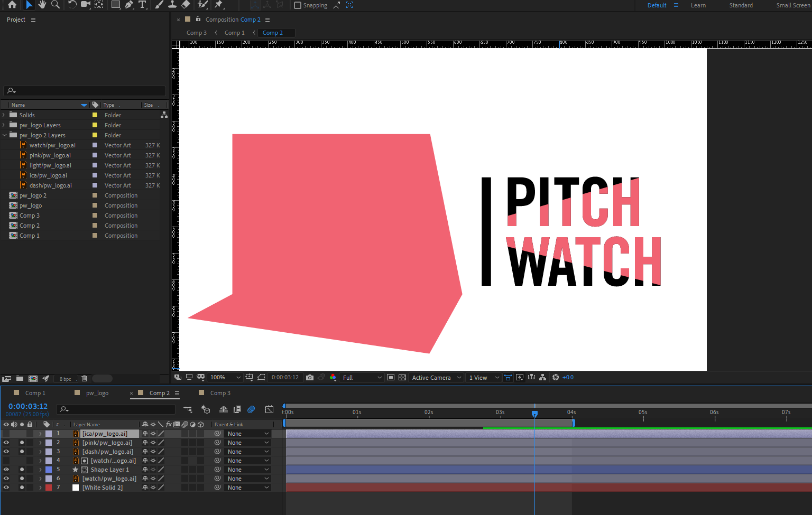
Task: Select the Hand tool in the toolbar
Action: click(x=42, y=5)
